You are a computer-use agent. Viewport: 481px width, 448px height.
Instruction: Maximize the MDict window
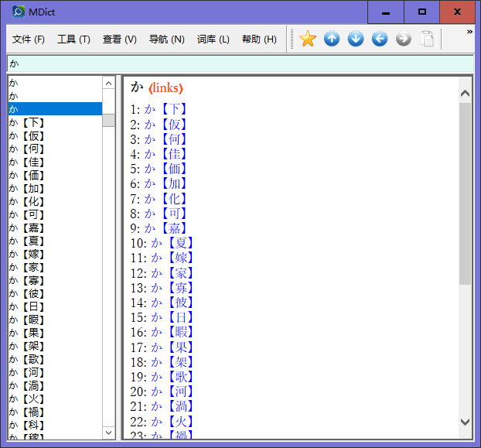click(421, 12)
